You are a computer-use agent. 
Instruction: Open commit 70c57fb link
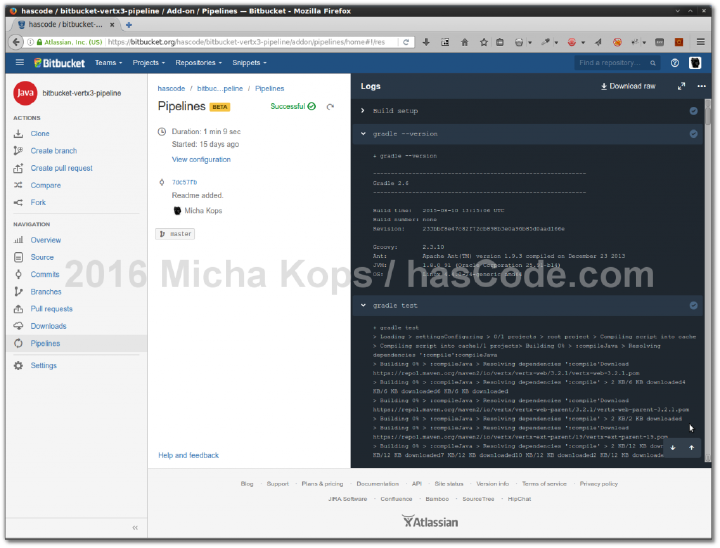pyautogui.click(x=184, y=182)
